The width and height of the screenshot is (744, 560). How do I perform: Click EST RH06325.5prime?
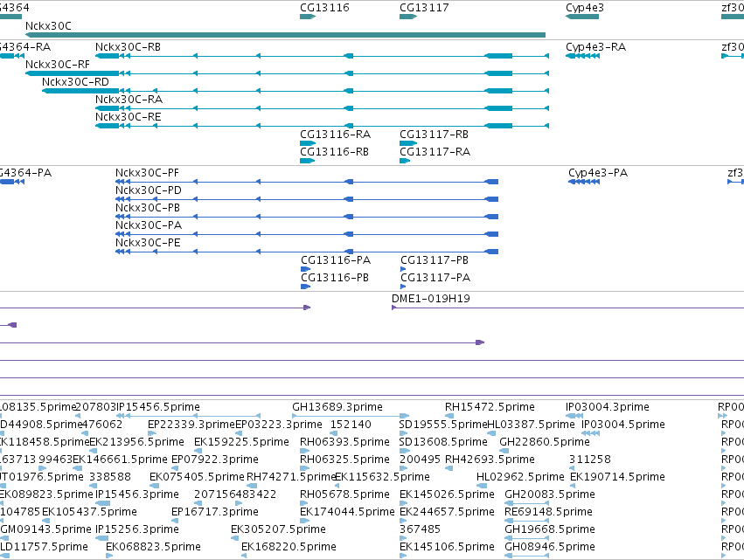[x=345, y=460]
